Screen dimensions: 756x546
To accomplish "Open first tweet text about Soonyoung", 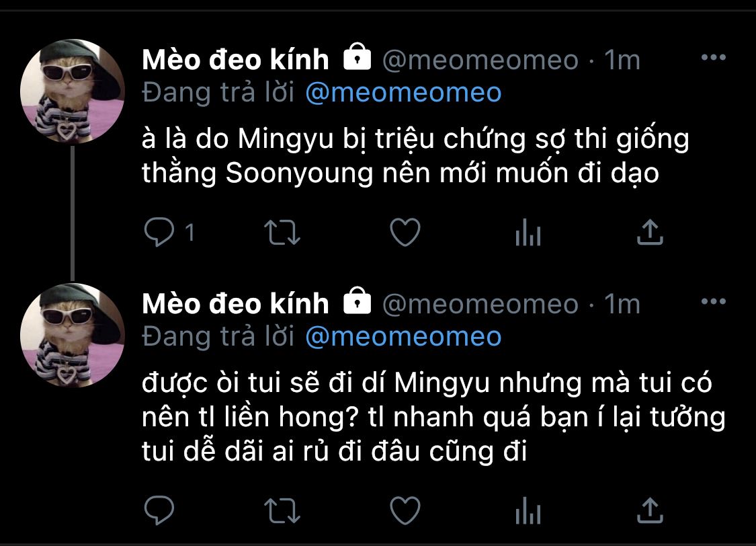I will point(415,156).
